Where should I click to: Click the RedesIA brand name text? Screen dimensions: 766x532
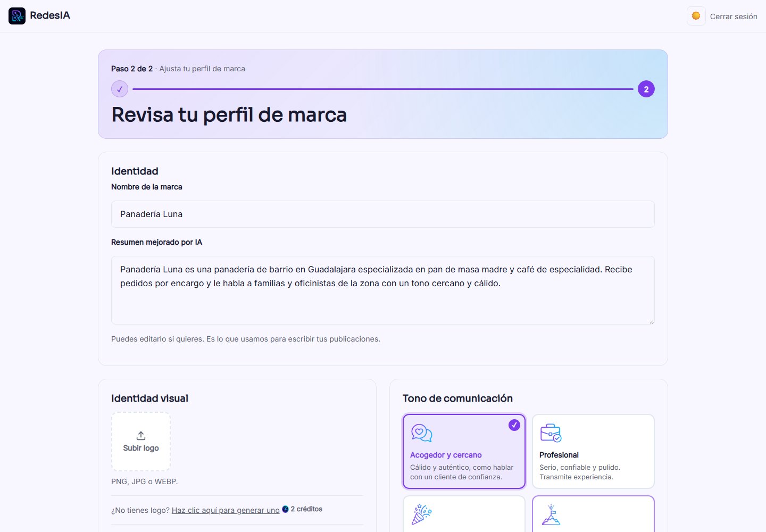click(50, 15)
